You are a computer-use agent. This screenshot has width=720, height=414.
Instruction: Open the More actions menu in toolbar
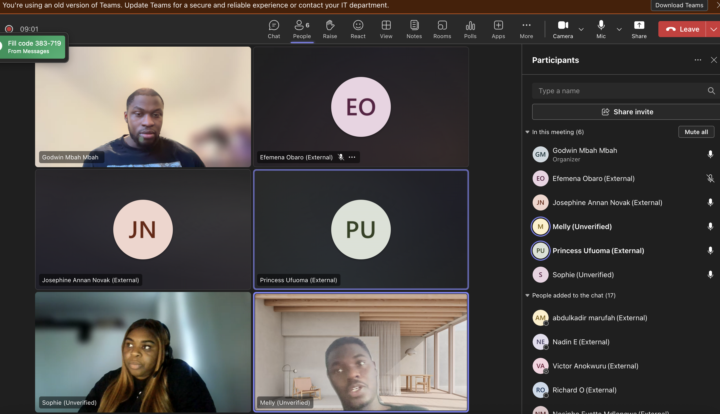pyautogui.click(x=526, y=28)
